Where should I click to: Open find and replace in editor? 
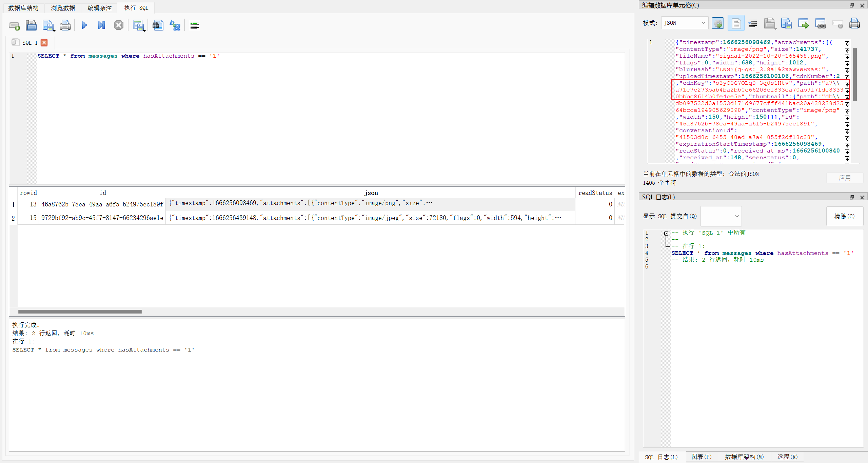click(175, 25)
